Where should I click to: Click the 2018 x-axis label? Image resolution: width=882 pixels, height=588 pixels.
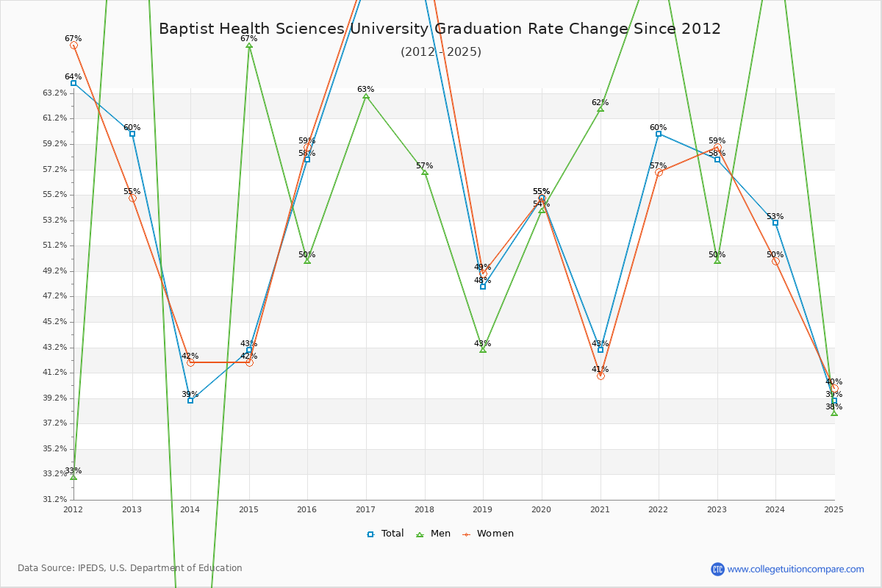[x=425, y=509]
